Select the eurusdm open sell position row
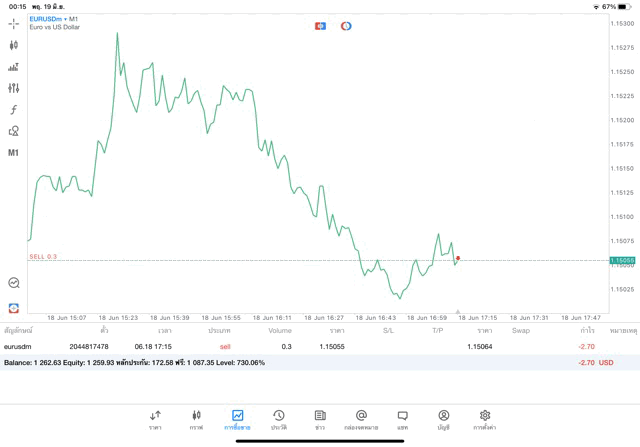The image size is (640, 447). (300, 346)
